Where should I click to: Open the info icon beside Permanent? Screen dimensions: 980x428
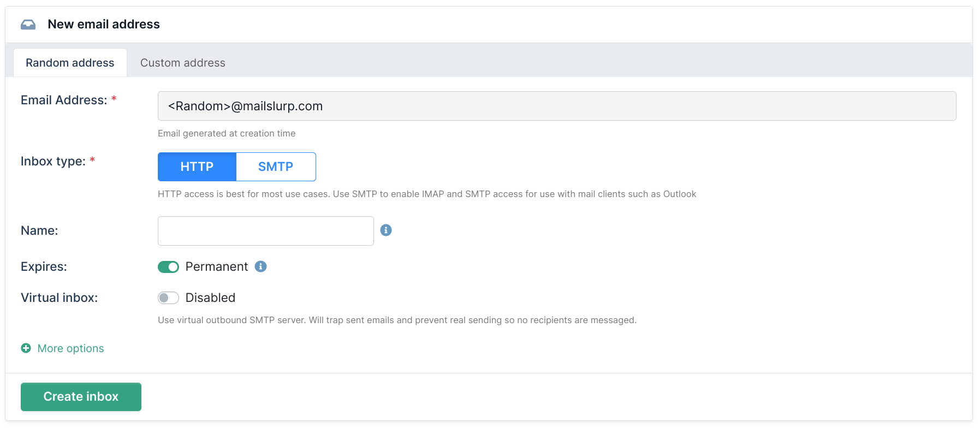pos(261,266)
